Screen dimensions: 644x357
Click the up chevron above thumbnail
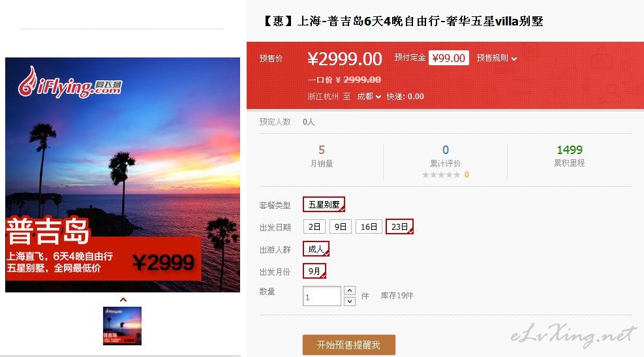click(x=123, y=300)
